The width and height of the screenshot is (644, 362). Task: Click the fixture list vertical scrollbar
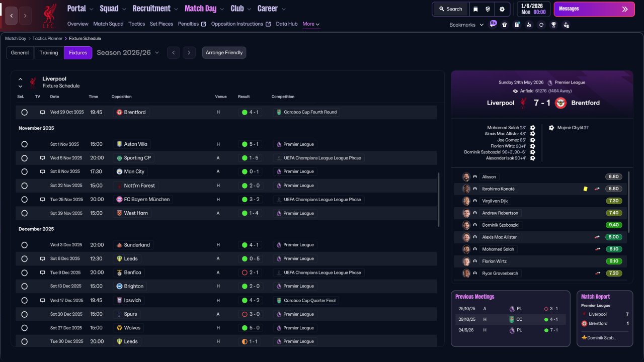click(439, 200)
